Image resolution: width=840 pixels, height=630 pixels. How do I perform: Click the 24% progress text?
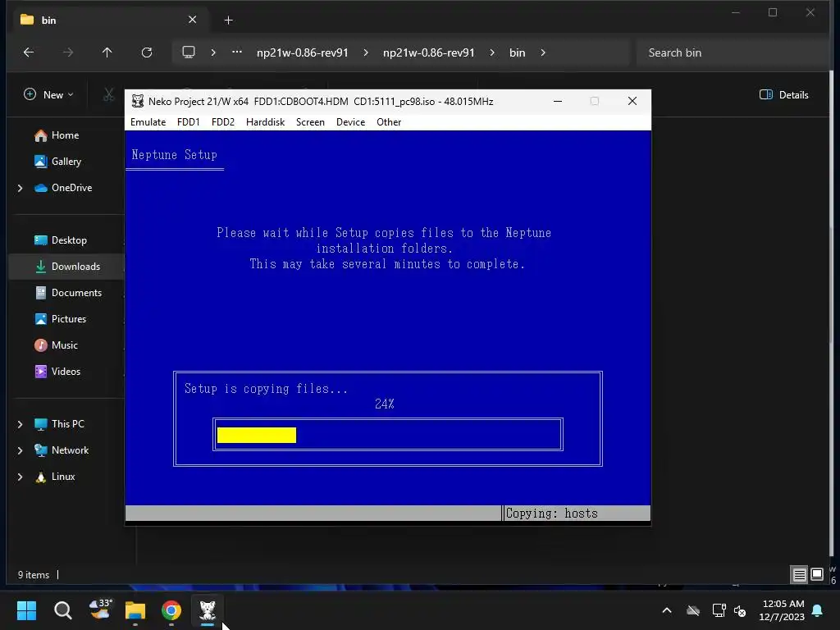385,404
